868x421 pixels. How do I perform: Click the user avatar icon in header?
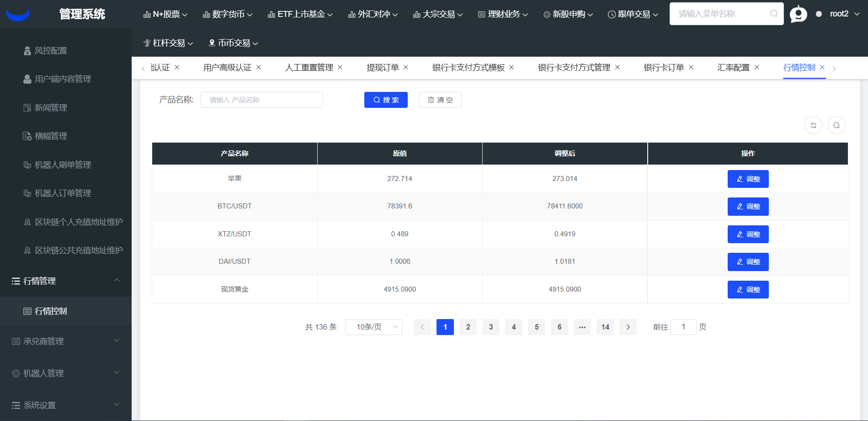798,14
